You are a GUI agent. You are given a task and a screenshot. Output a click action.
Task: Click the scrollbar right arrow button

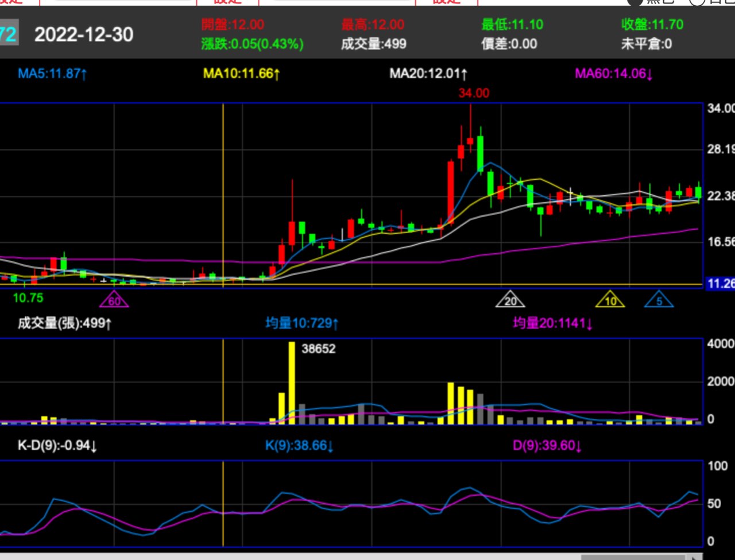point(696,557)
